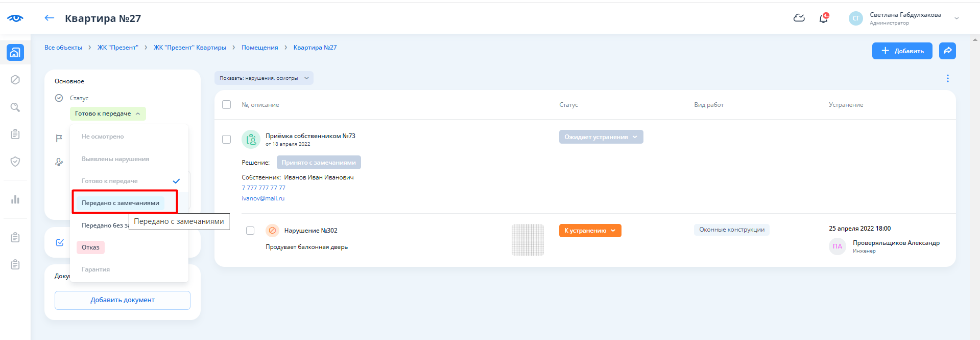Open the objects home icon in sidebar

pyautogui.click(x=15, y=52)
